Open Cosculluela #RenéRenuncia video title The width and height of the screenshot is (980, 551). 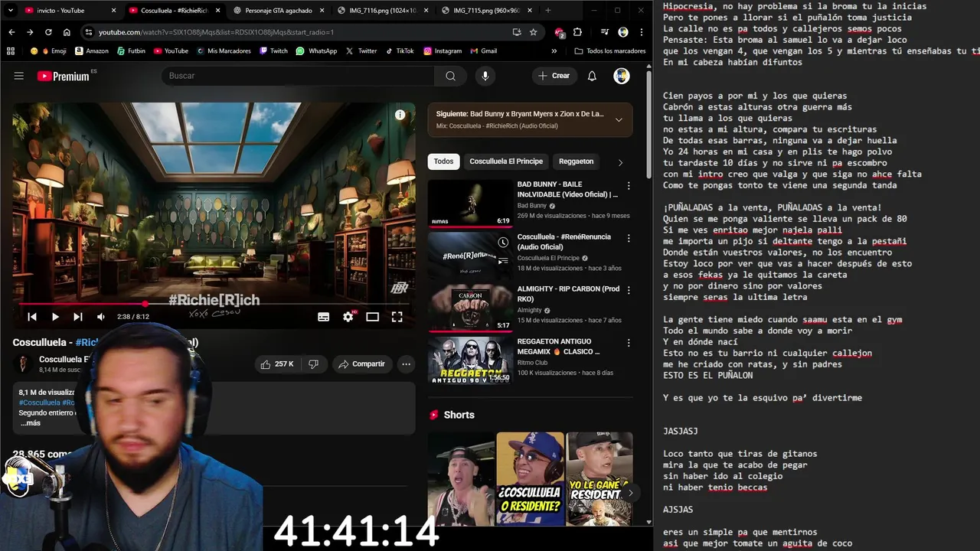click(564, 242)
